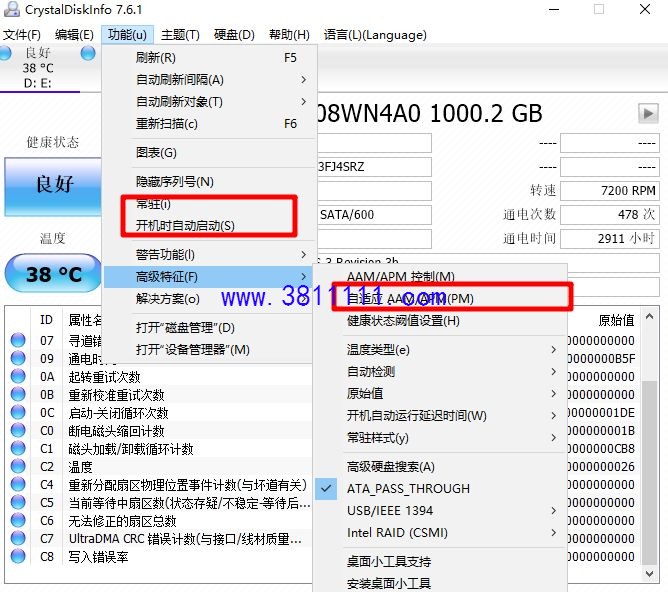Click the 478 次 power-on count field
This screenshot has width=668, height=592.
point(609,214)
